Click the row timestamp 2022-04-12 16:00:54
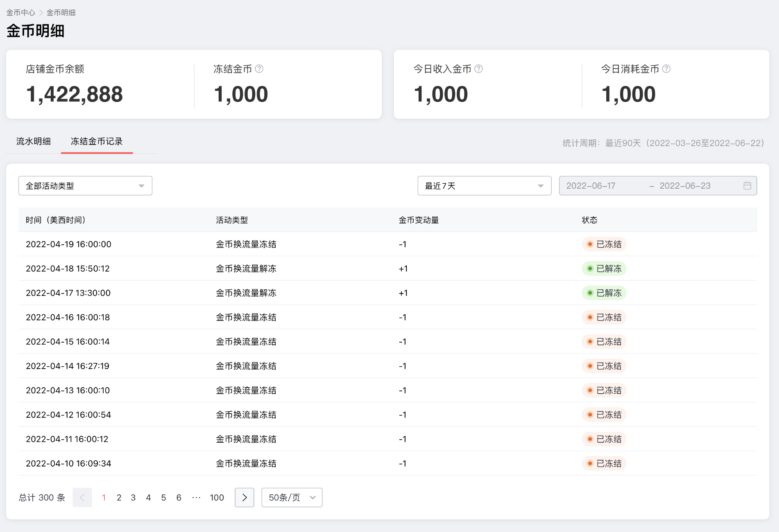The image size is (779, 532). point(68,415)
